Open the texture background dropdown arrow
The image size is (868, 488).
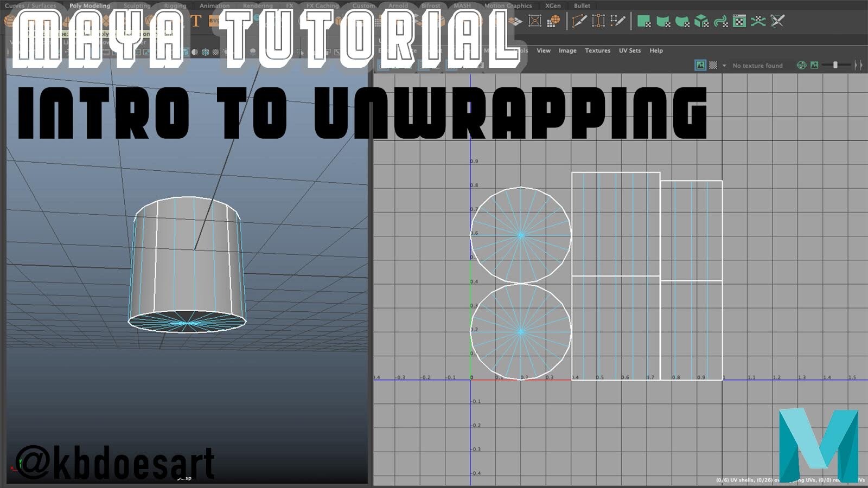point(724,65)
